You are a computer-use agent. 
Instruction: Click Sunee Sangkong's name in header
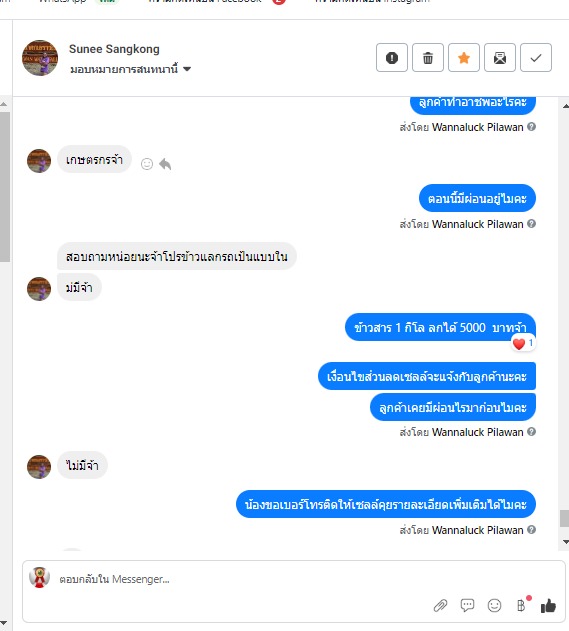114,49
